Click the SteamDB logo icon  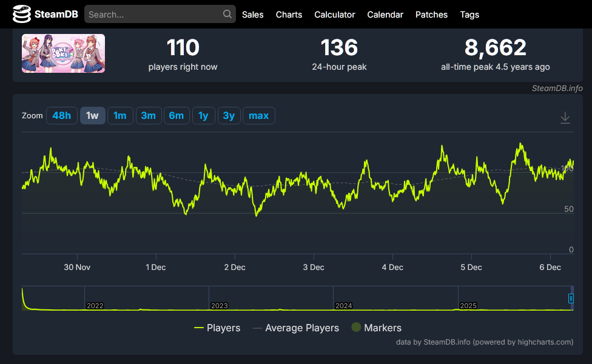coord(21,14)
